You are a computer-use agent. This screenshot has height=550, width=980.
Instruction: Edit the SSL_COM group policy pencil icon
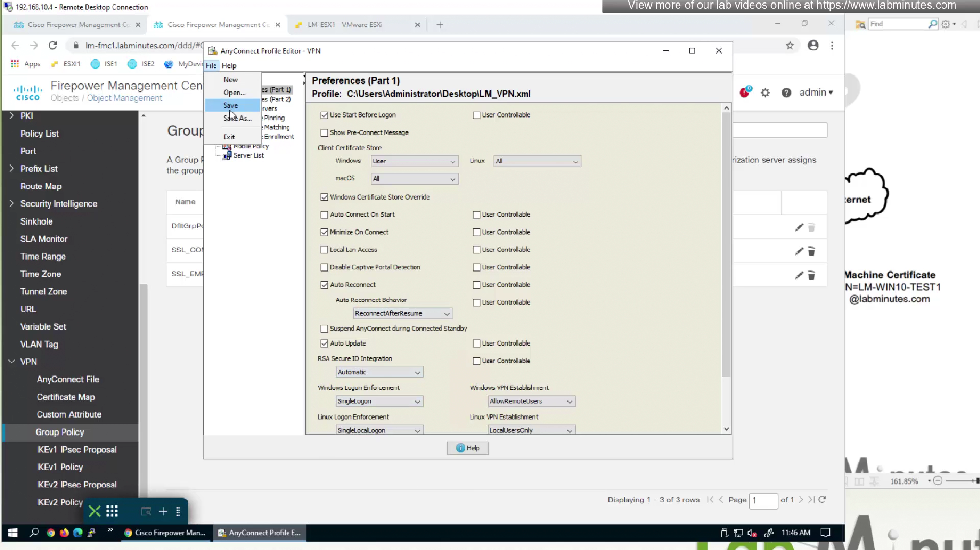[799, 251]
